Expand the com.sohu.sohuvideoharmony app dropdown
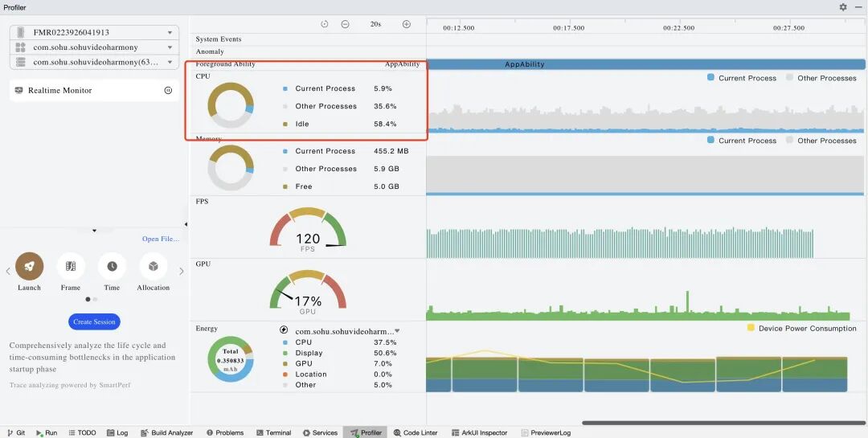Viewport: 868px width, 438px height. (94, 47)
